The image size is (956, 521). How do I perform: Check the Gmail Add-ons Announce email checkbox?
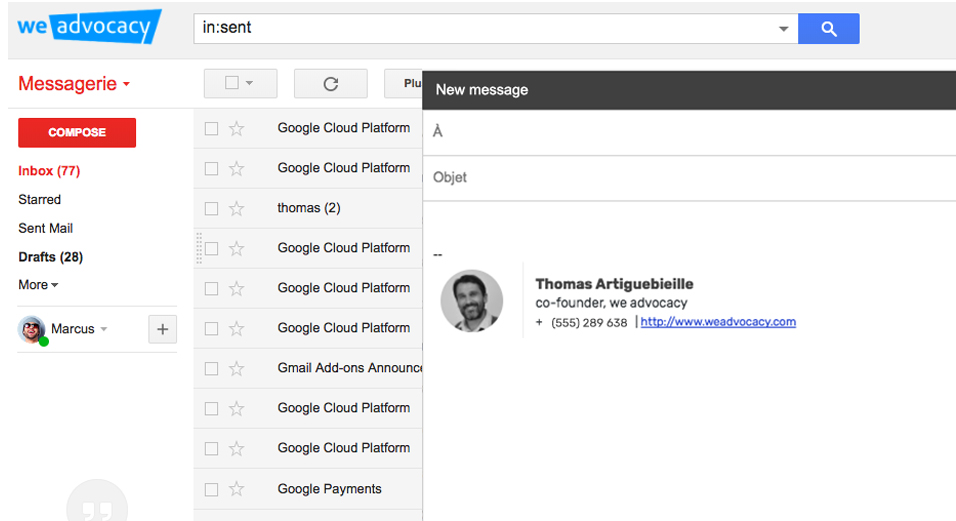point(212,369)
